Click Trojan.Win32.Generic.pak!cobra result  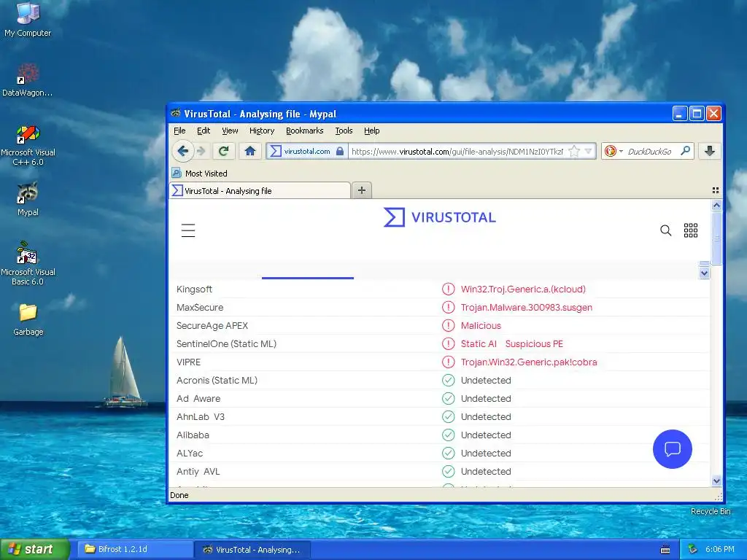[x=529, y=362]
